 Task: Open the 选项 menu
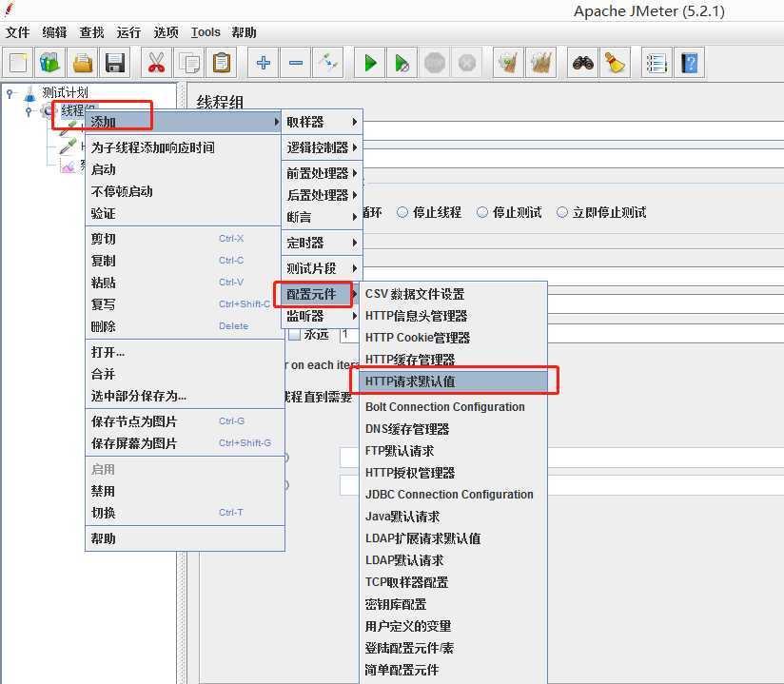166,32
